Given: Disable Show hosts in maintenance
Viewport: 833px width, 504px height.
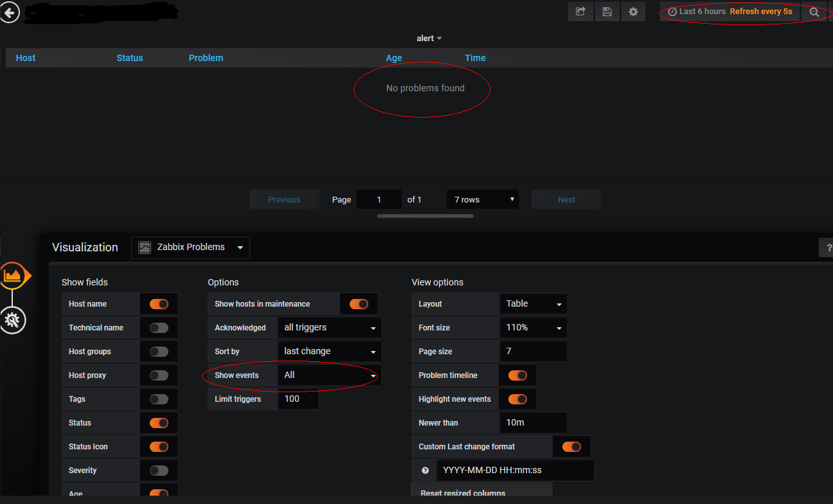Looking at the screenshot, I should tap(358, 303).
